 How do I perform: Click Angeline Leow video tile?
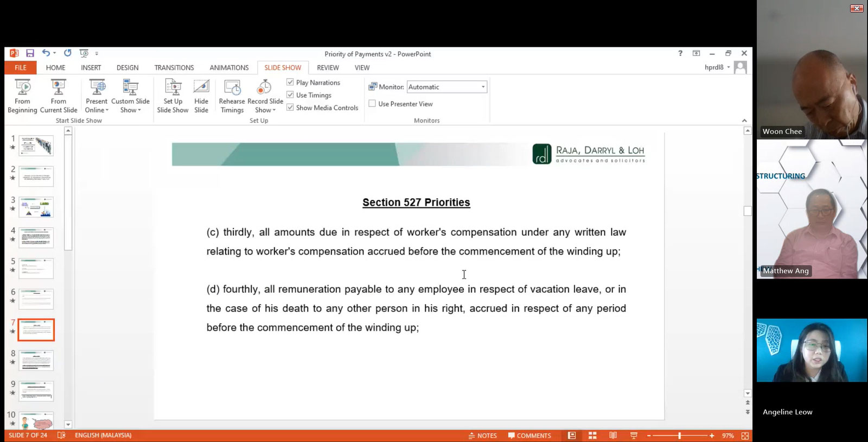pyautogui.click(x=812, y=350)
